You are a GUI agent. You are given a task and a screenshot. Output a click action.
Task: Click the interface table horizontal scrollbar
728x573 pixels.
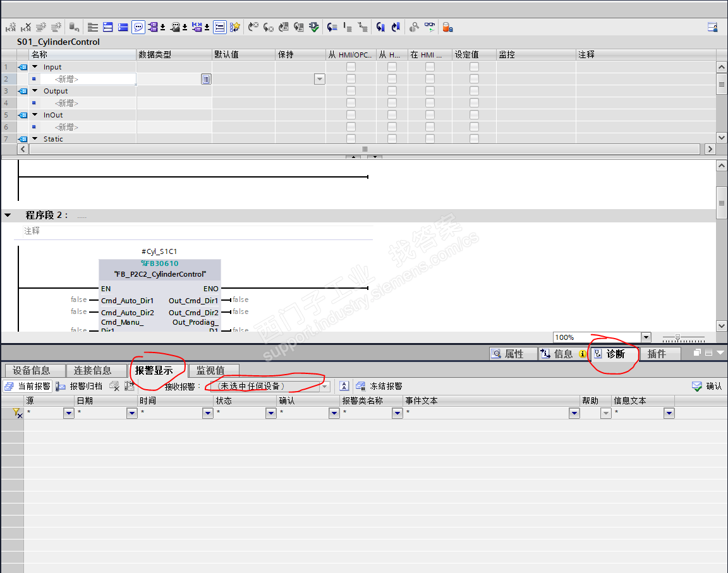click(365, 149)
